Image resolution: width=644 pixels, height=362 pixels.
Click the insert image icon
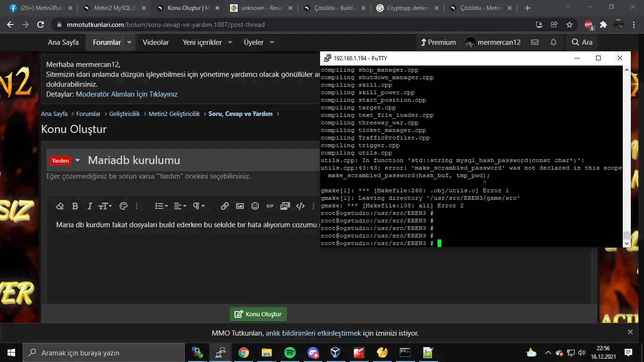coord(240,206)
